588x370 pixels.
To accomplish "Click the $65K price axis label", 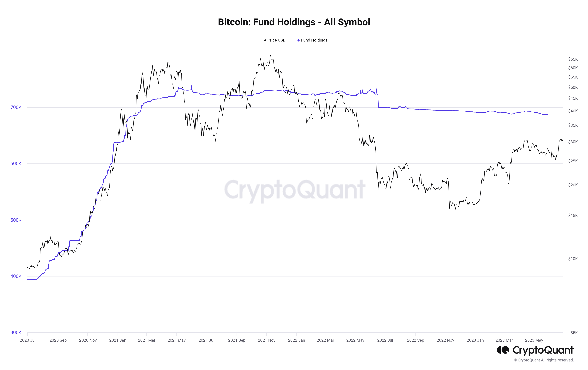I will (573, 59).
